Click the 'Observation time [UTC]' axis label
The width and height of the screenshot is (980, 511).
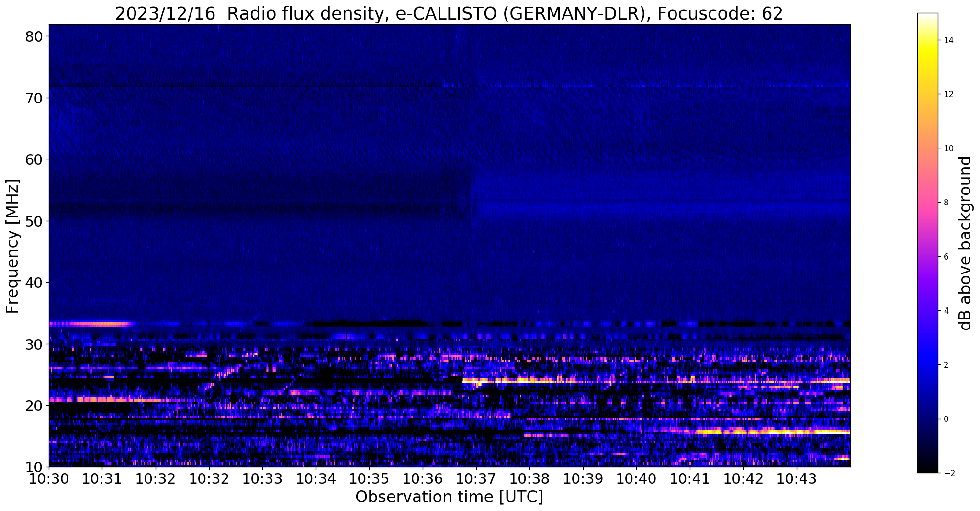(449, 497)
